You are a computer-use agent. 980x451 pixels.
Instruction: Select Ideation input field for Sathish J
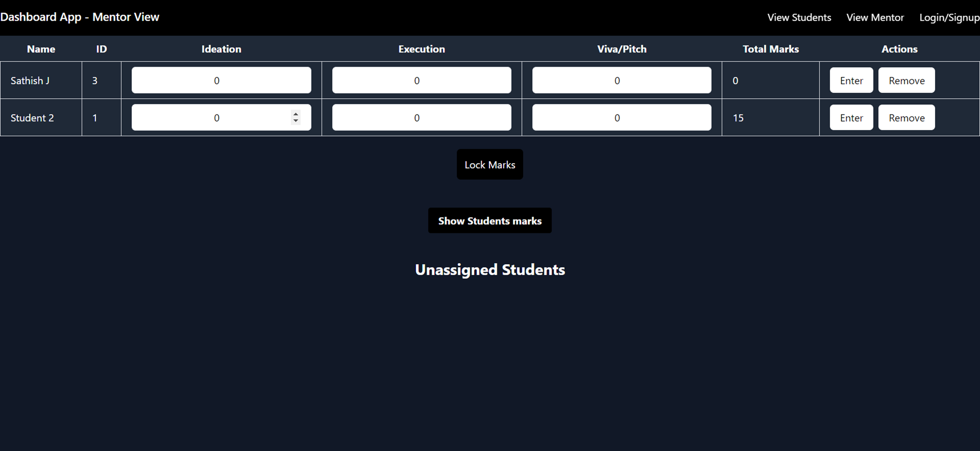pyautogui.click(x=220, y=80)
